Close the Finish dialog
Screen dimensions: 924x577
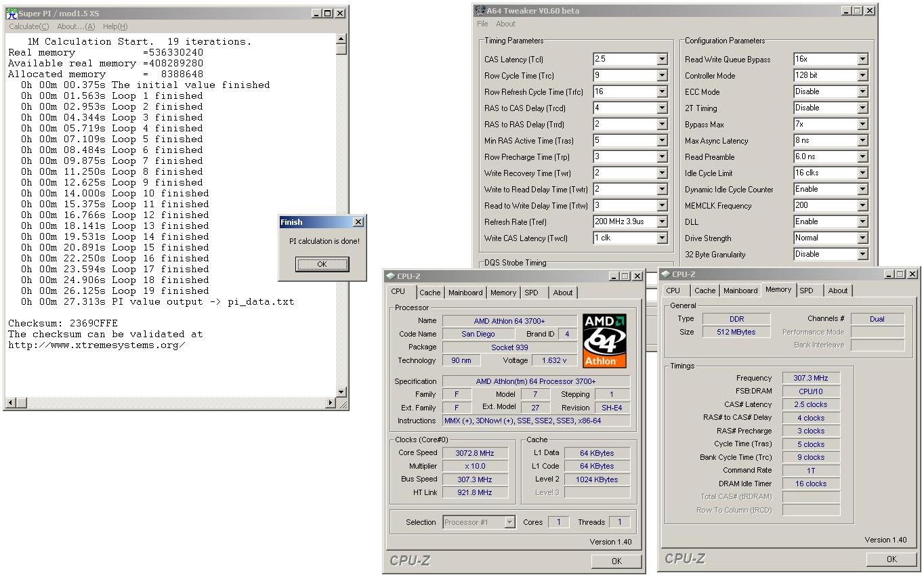click(x=358, y=222)
